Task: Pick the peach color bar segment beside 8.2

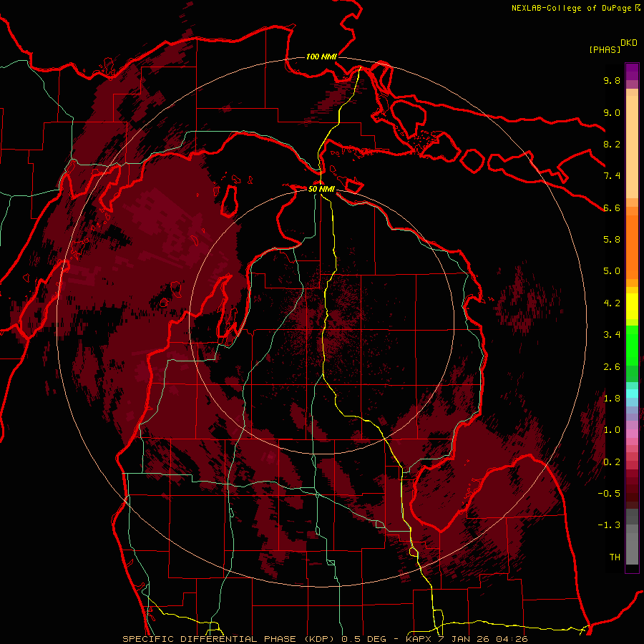Action: click(x=632, y=147)
